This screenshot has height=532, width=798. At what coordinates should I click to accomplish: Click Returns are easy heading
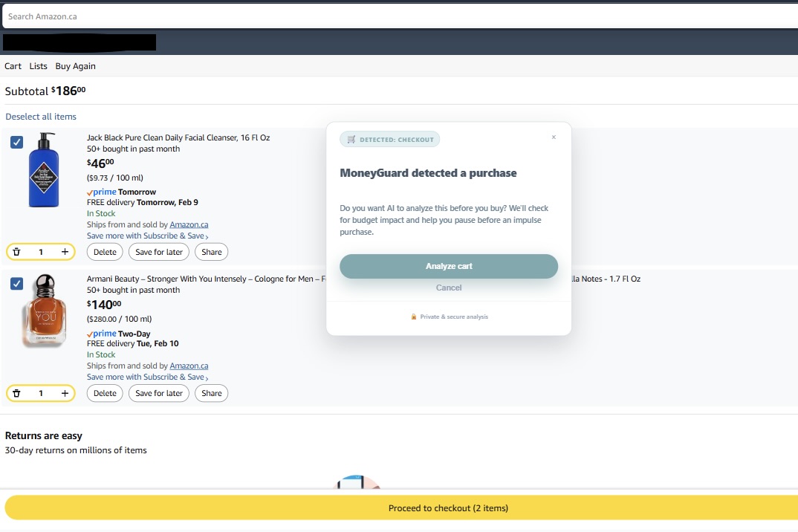coord(43,436)
